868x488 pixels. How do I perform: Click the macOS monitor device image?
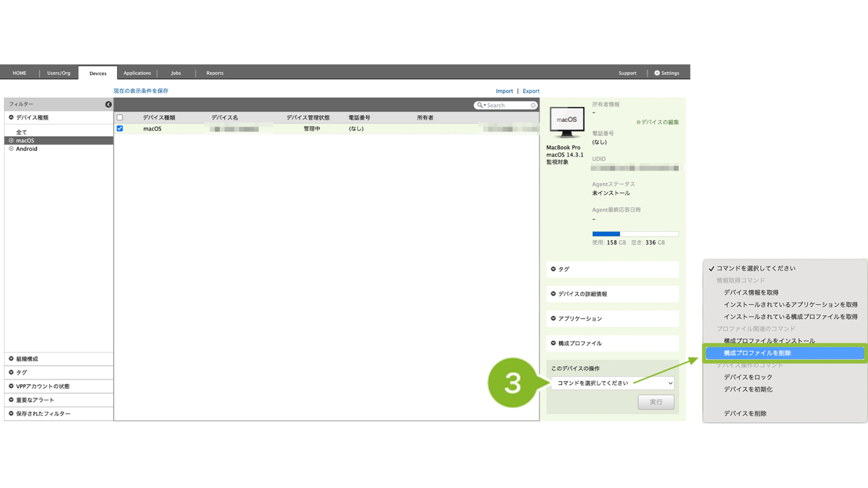[x=567, y=122]
